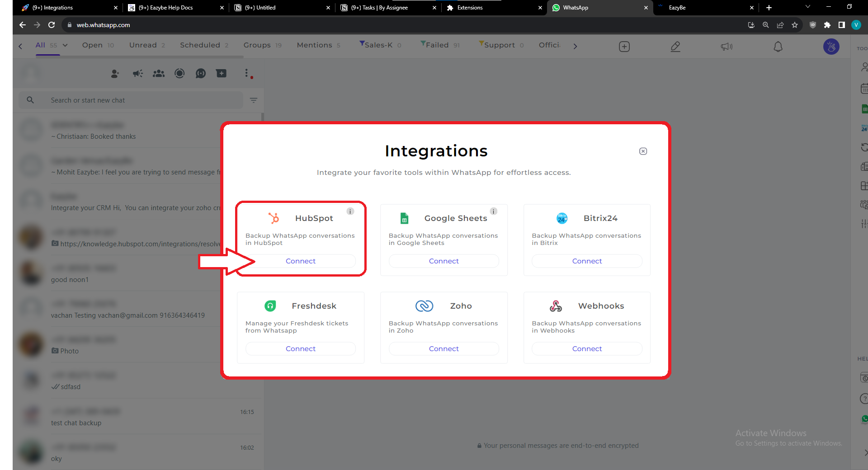Screen dimensions: 868x470
Task: Close the Integrations dialog
Action: click(x=643, y=151)
